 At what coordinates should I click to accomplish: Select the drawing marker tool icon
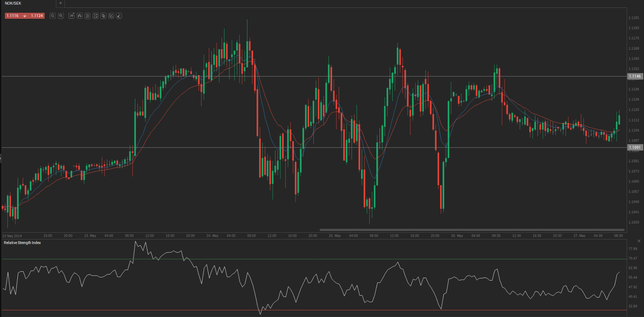tap(119, 16)
